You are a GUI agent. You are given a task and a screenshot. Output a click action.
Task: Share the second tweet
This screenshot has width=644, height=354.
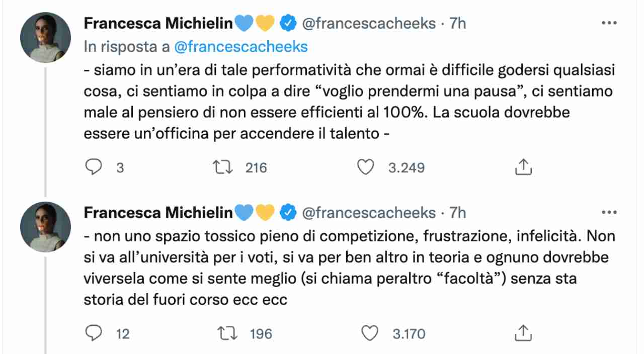point(522,332)
